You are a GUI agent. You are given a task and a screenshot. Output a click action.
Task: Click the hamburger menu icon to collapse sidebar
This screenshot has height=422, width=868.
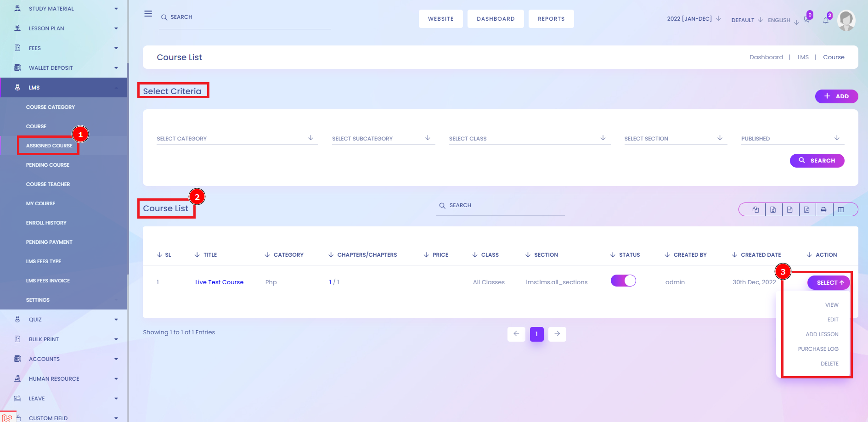148,14
